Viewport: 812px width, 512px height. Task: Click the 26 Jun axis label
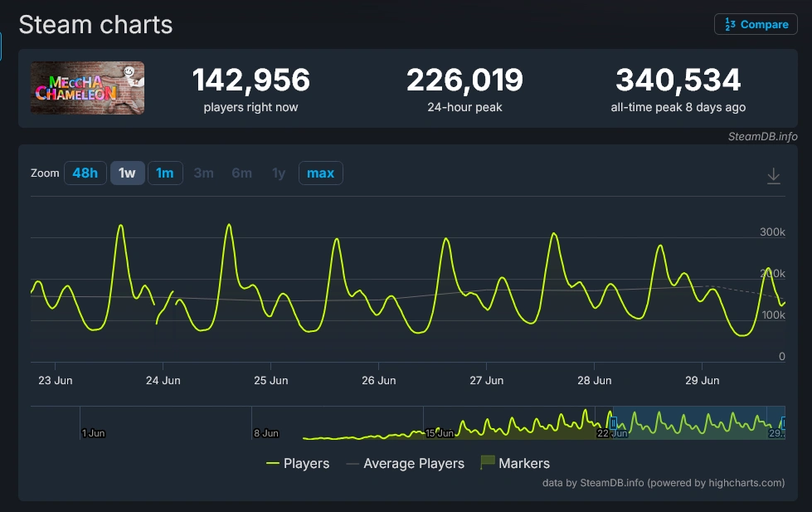tap(378, 380)
